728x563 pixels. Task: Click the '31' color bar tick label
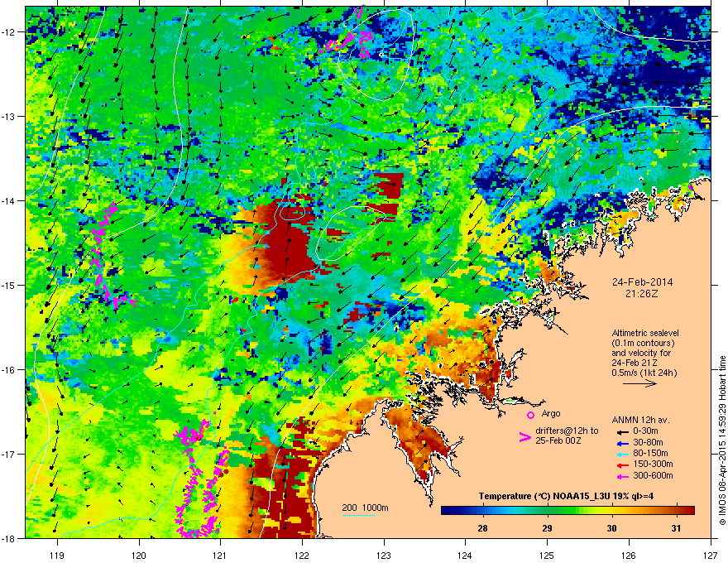pos(677,528)
